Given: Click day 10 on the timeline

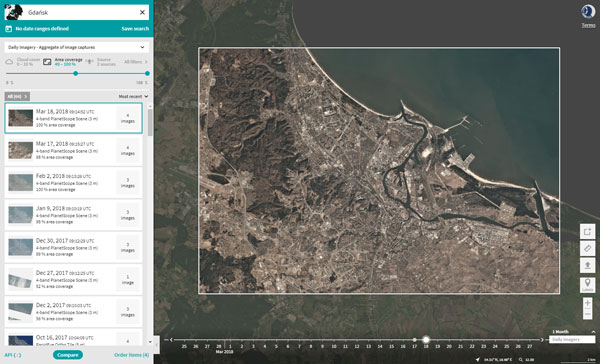Looking at the screenshot, I should coord(334,346).
